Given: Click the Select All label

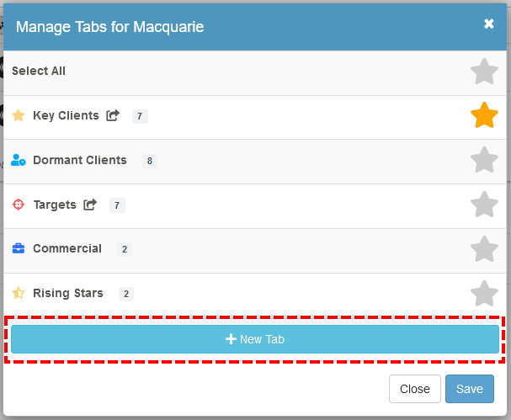Looking at the screenshot, I should (x=39, y=71).
